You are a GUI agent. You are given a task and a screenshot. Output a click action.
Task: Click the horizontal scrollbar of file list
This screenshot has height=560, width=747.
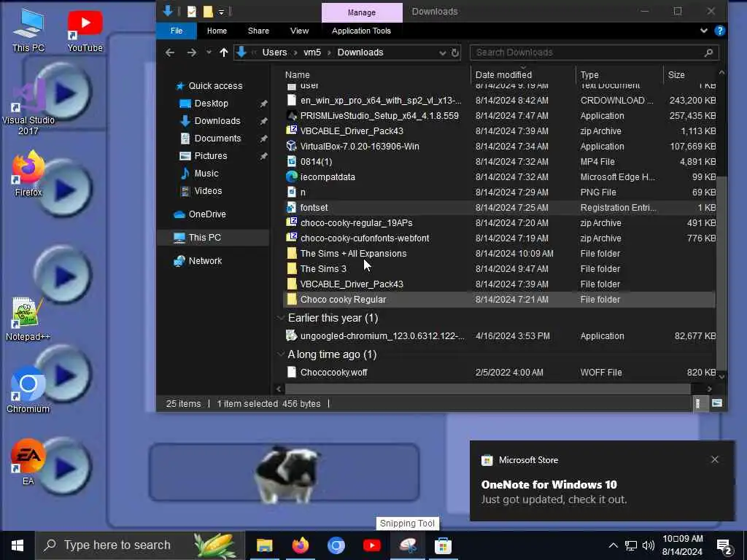[x=488, y=389]
